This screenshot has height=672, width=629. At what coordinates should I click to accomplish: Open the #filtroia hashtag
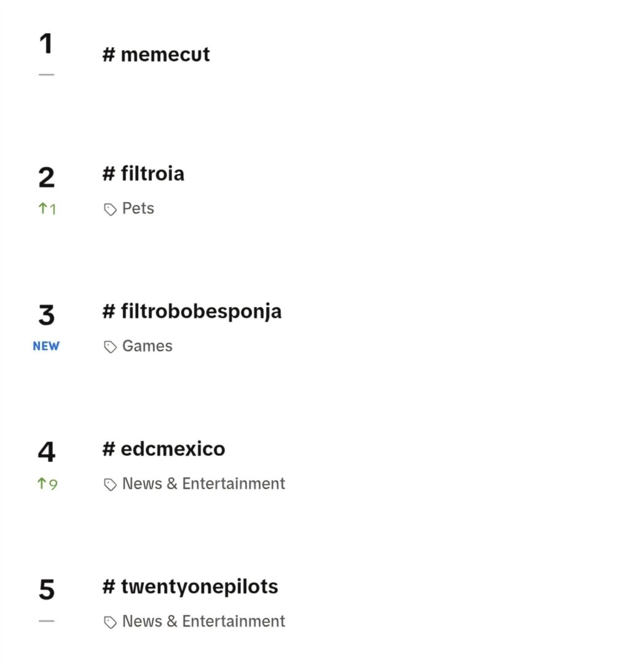[x=144, y=174]
